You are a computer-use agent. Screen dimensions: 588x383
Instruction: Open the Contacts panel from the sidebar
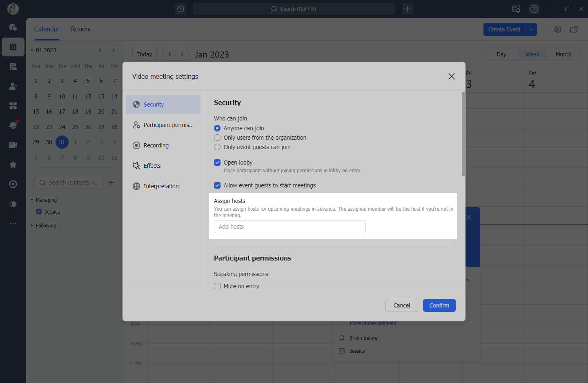[x=13, y=86]
